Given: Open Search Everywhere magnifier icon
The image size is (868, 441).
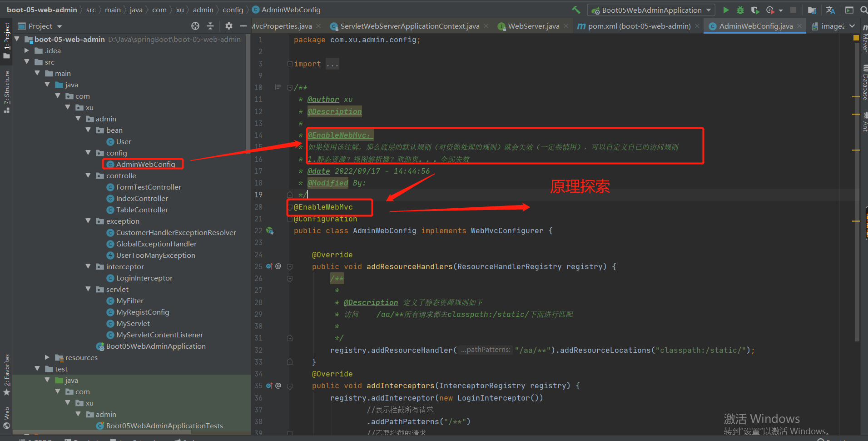Looking at the screenshot, I should pos(863,10).
